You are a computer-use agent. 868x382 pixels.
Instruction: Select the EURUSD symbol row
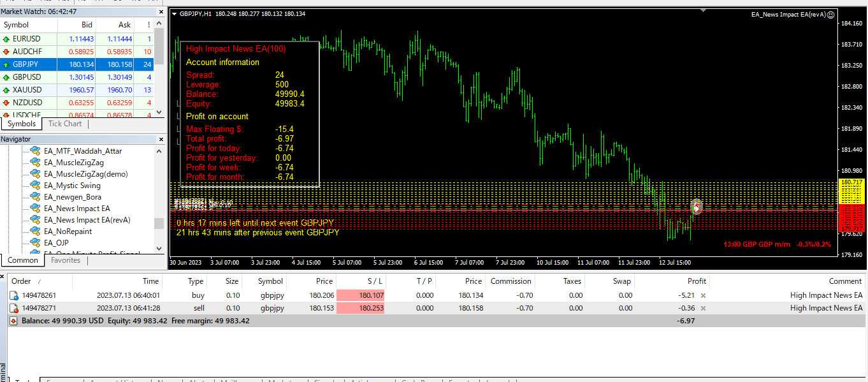point(26,39)
